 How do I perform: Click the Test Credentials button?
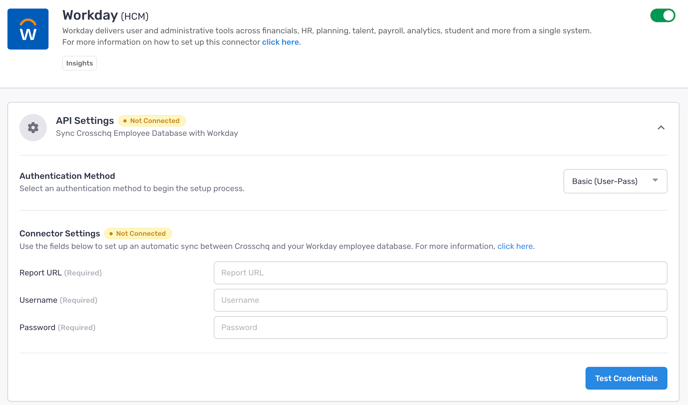tap(626, 378)
